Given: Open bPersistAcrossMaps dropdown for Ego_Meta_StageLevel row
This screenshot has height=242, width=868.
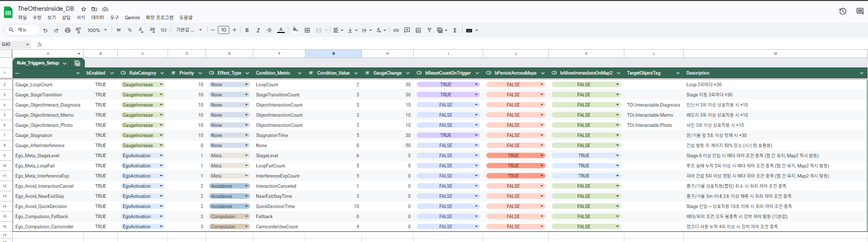Looking at the screenshot, I should 542,156.
